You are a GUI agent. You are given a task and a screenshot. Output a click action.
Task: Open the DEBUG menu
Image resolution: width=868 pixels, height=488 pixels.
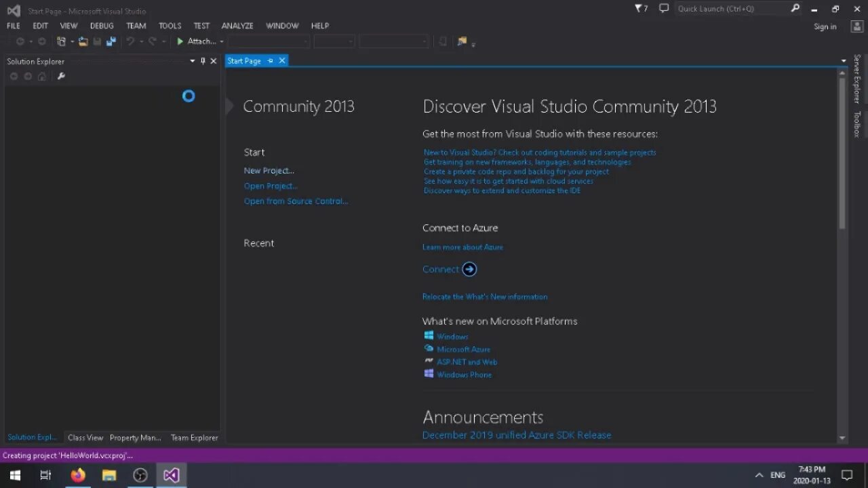click(102, 26)
